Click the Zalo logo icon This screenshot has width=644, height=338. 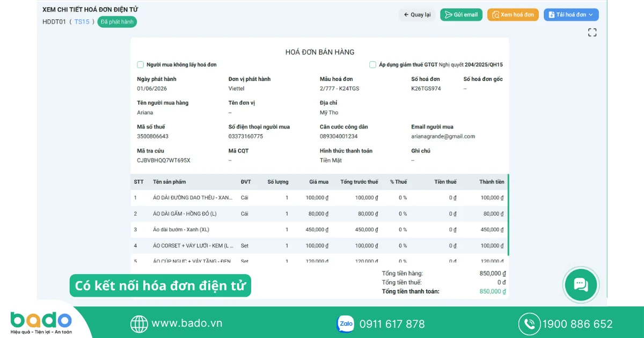point(345,324)
